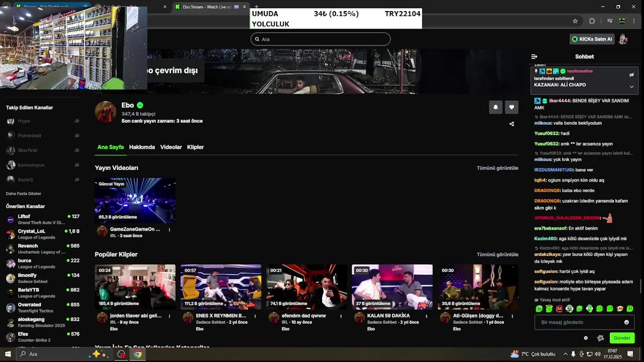
Task: Insert the green headphones emote
Action: (x=590, y=309)
